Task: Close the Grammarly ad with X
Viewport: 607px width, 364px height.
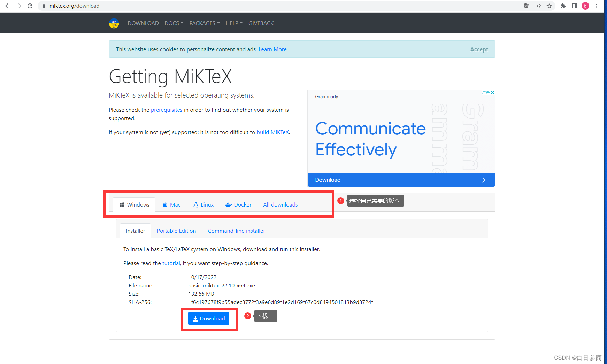Action: [492, 93]
